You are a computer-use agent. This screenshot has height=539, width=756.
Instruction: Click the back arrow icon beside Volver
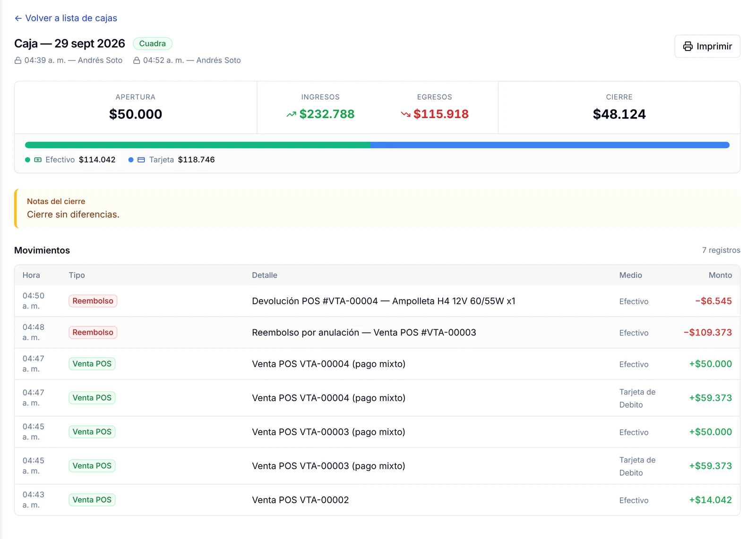pos(18,18)
